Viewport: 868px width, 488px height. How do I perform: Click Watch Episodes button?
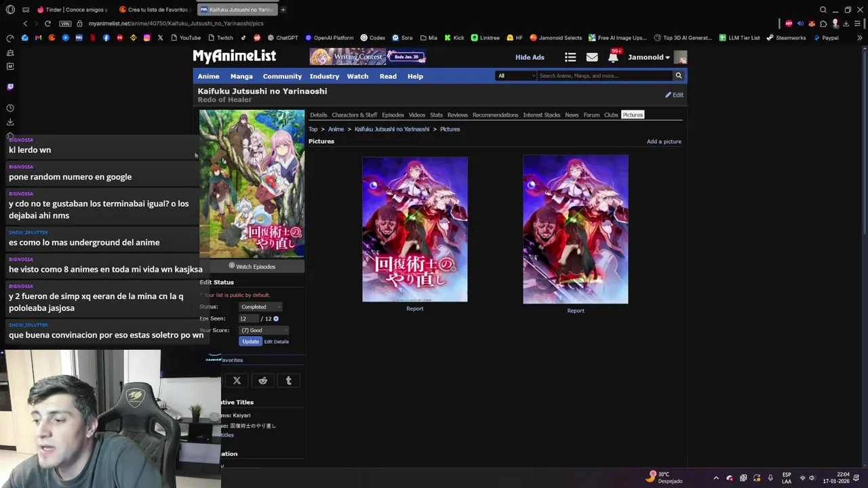[x=252, y=266]
